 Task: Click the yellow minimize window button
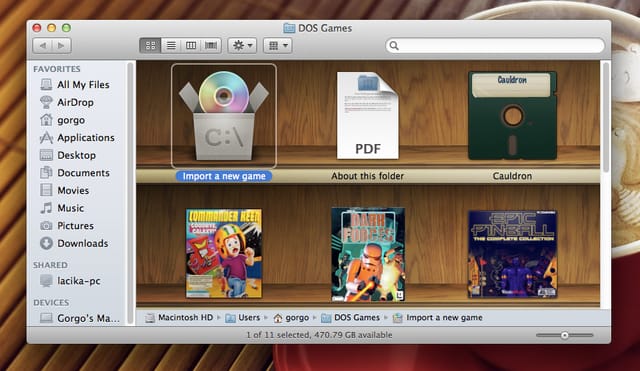pos(51,28)
